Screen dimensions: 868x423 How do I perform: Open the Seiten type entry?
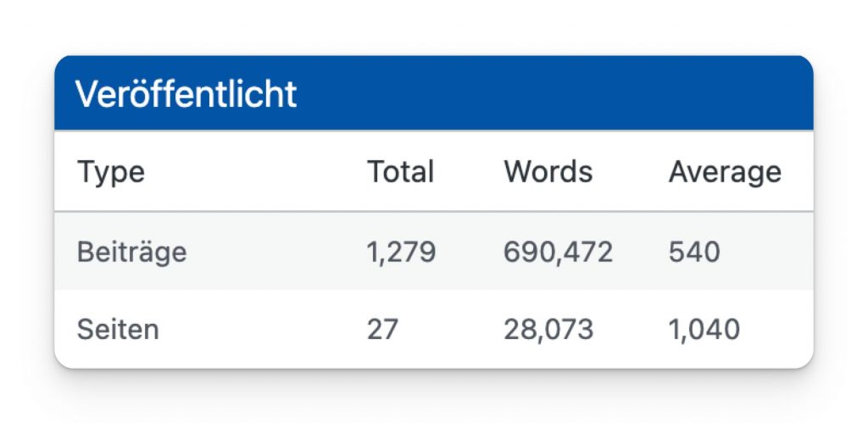118,329
